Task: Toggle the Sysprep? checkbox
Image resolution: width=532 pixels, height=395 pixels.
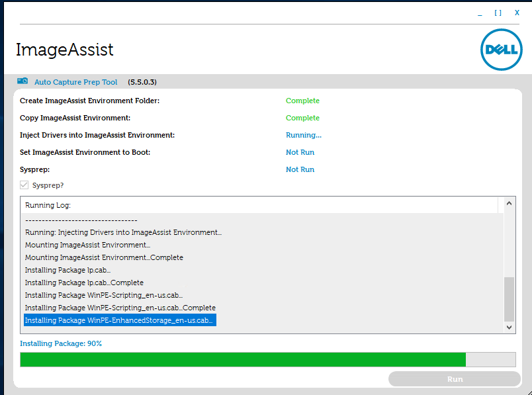Action: (24, 185)
